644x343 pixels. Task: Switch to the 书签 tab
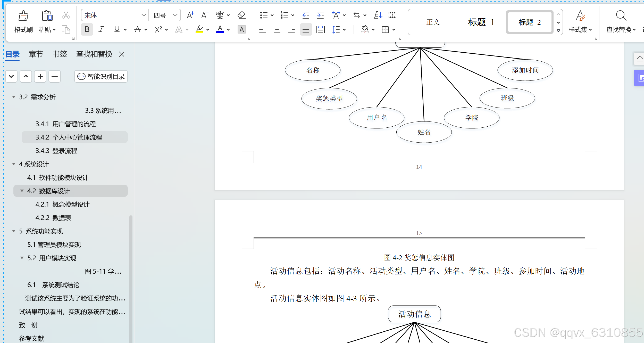(60, 54)
